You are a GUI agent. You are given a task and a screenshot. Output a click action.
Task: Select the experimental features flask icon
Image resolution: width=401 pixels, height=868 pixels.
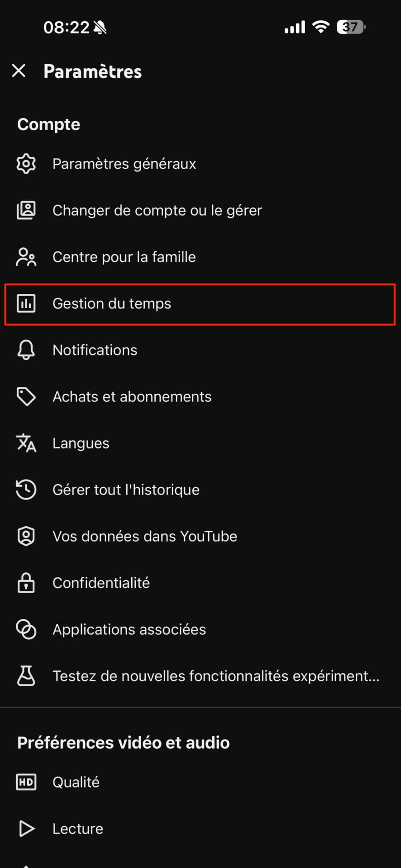click(26, 676)
